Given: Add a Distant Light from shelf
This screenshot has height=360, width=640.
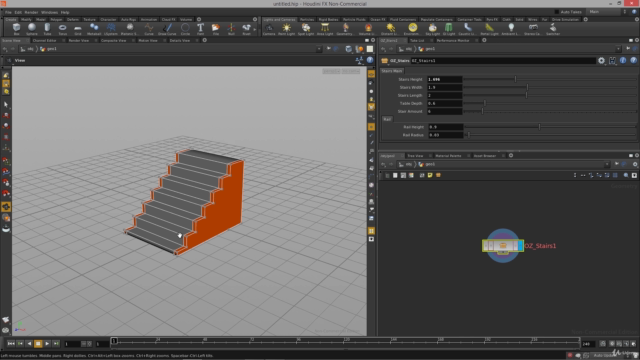Looking at the screenshot, I should [x=391, y=29].
